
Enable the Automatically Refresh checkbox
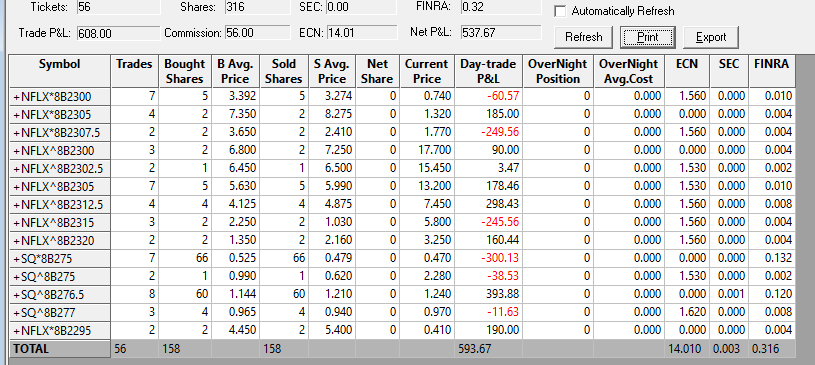pyautogui.click(x=560, y=11)
